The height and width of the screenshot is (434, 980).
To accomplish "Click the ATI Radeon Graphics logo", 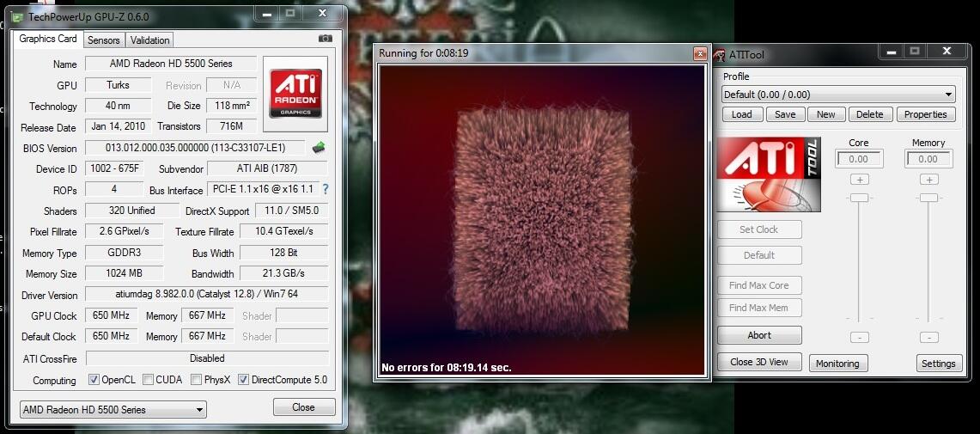I will pos(295,94).
